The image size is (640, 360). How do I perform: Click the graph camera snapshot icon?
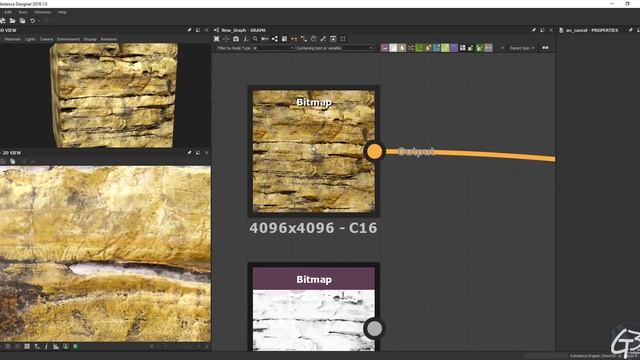click(236, 39)
